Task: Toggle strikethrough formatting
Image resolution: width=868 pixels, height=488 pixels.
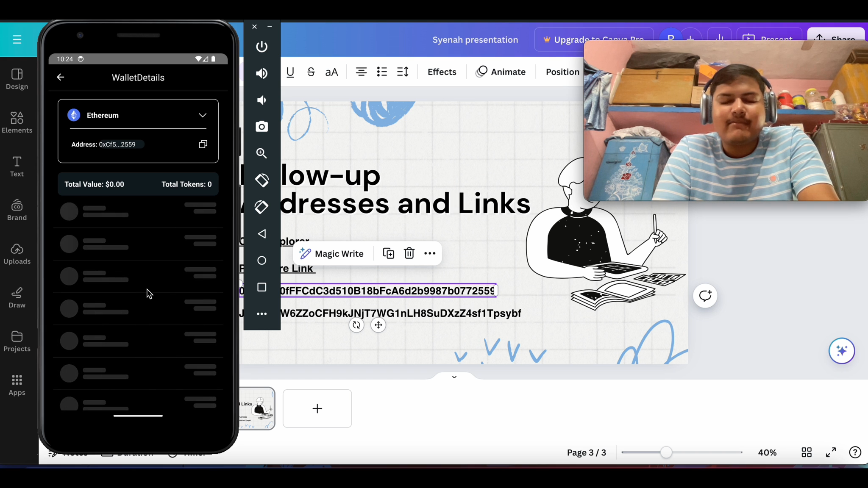Action: [311, 72]
